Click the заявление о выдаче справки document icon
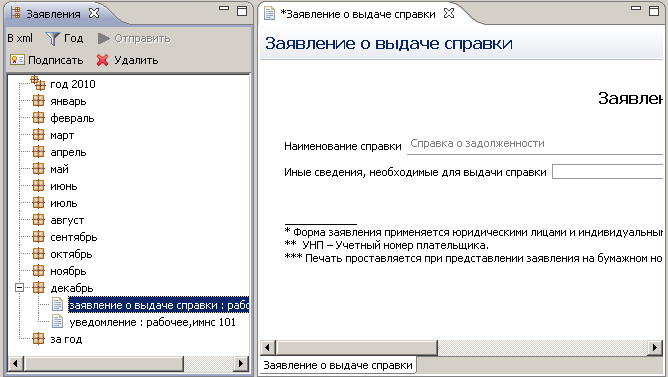The image size is (668, 377). pyautogui.click(x=58, y=305)
